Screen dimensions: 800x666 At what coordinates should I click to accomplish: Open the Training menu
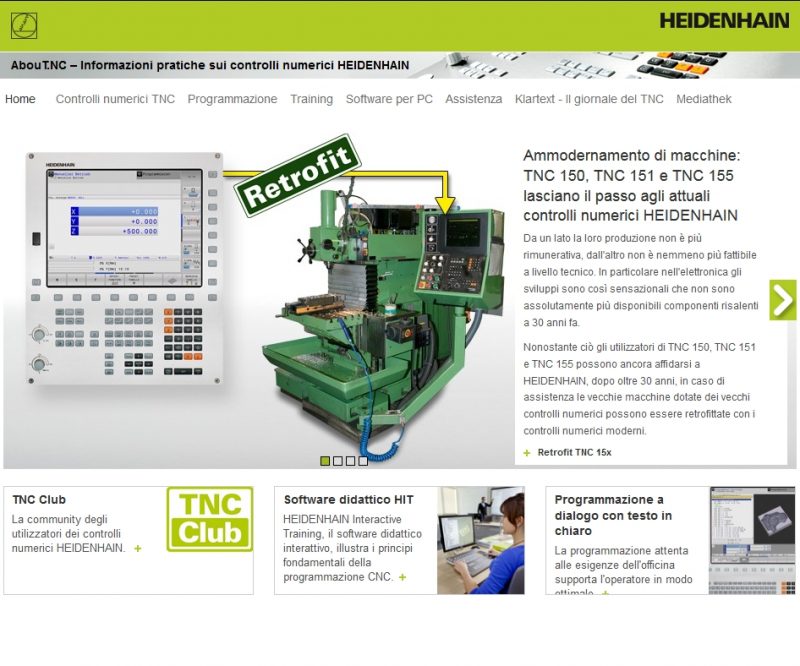(311, 99)
